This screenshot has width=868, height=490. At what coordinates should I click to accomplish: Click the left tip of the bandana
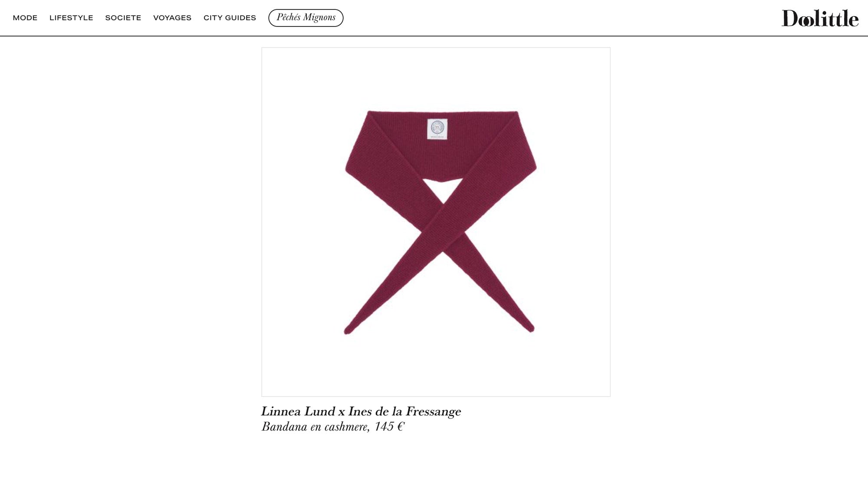[348, 331]
